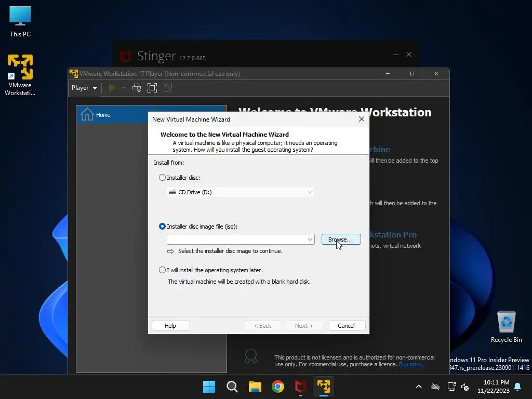
Task: Minimize the Stinger window
Action: 395,55
